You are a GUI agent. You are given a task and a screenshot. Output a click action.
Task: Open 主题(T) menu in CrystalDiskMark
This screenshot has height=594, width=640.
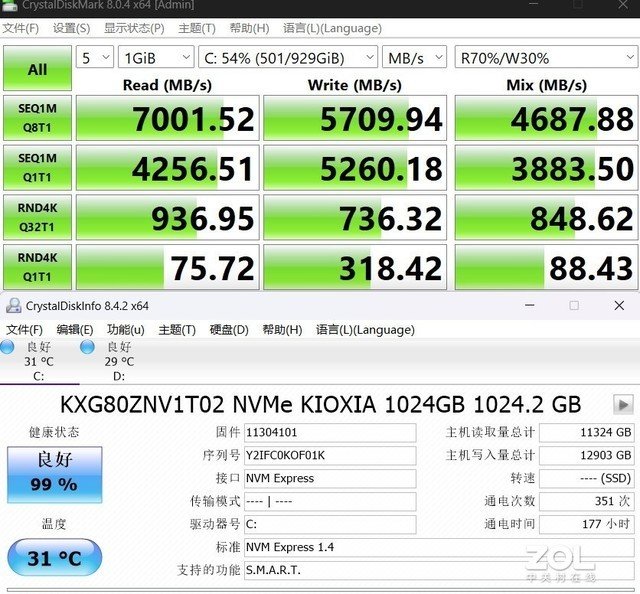coord(197,29)
